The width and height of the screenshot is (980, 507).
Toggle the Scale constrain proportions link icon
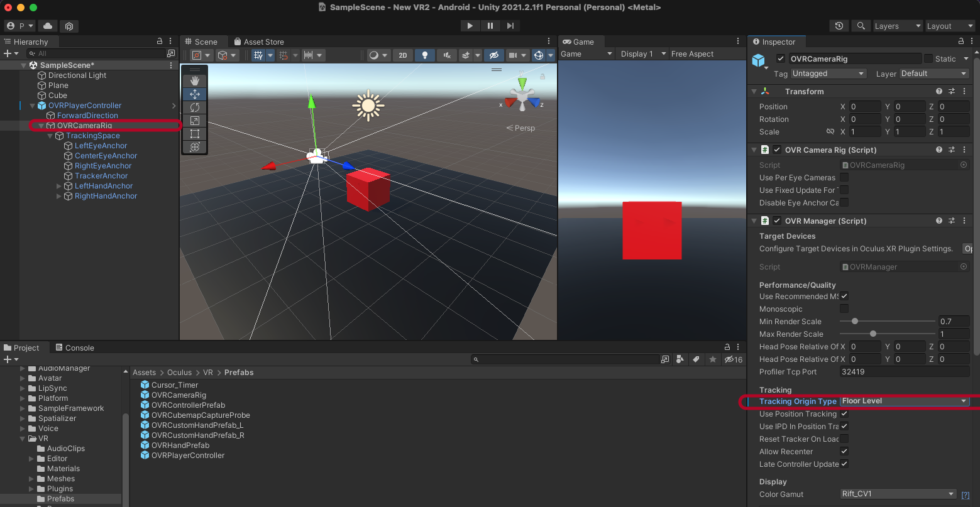[830, 132]
